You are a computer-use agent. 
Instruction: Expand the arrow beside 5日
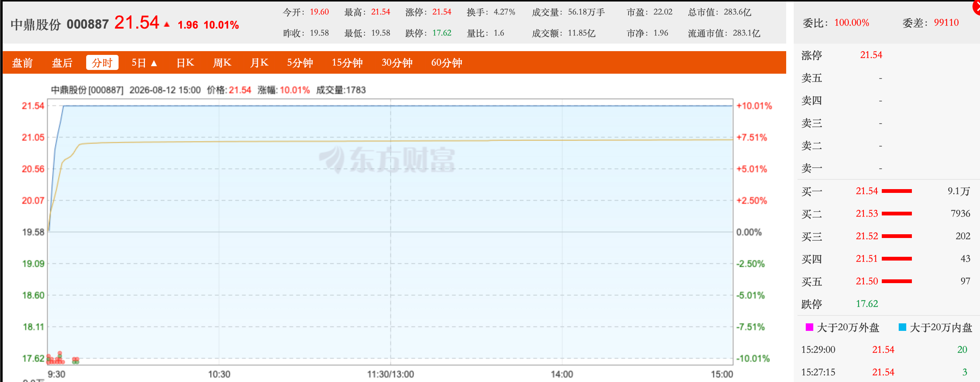tap(154, 63)
